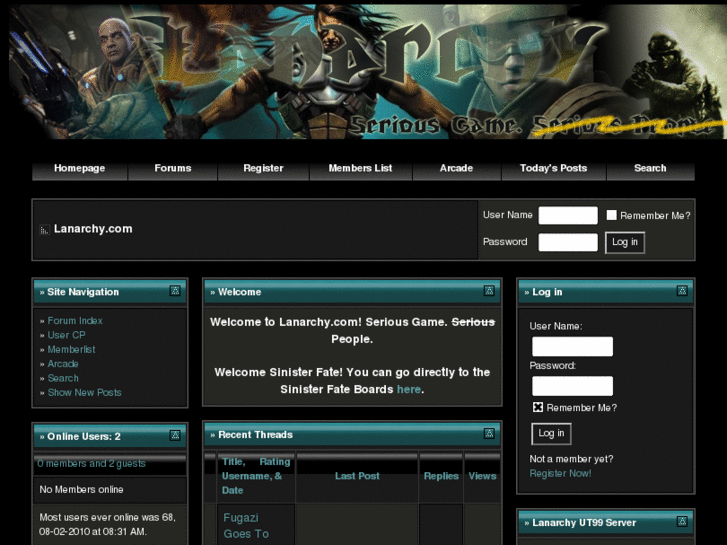727x545 pixels.
Task: Focus the top Password field
Action: (568, 242)
